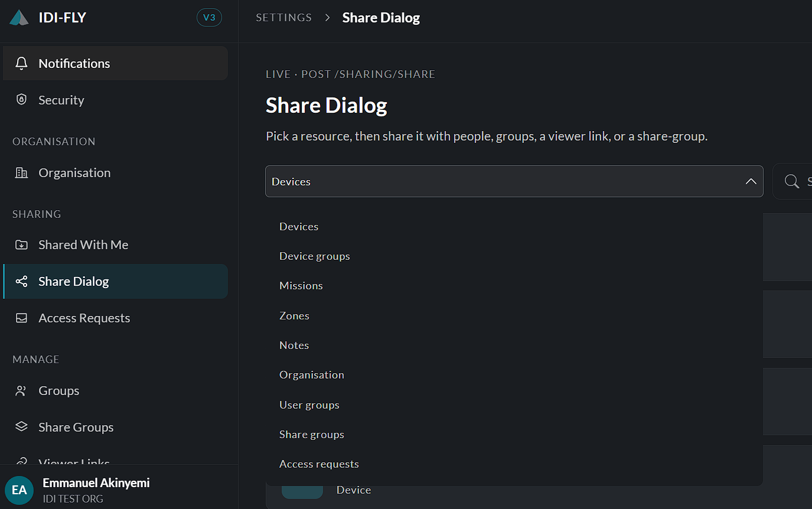Click the Organisation building icon

point(21,172)
